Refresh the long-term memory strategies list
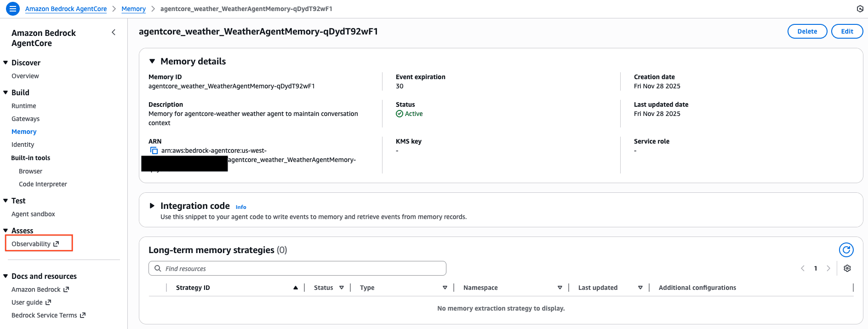 pos(846,250)
